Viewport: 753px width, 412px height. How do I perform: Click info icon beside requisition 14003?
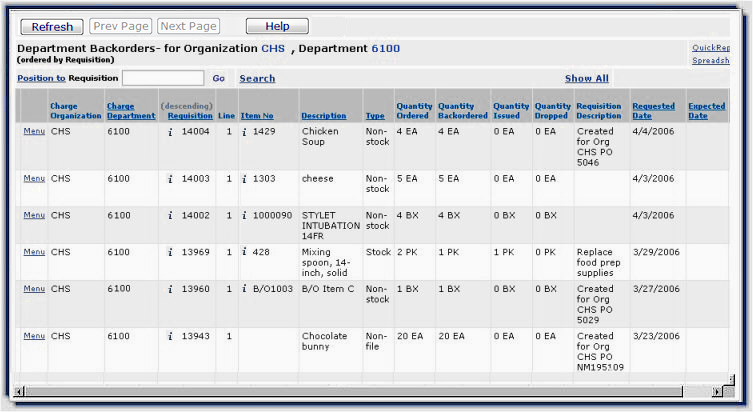pyautogui.click(x=170, y=179)
